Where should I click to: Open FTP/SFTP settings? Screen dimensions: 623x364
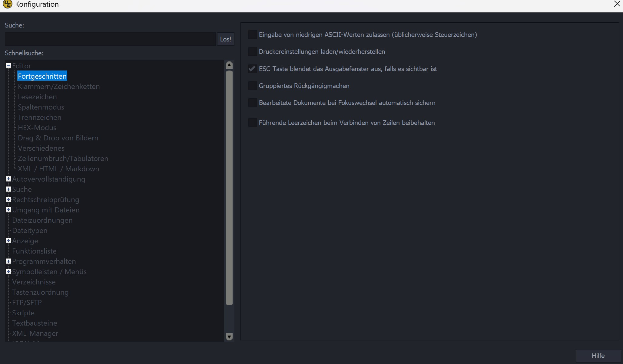click(27, 303)
